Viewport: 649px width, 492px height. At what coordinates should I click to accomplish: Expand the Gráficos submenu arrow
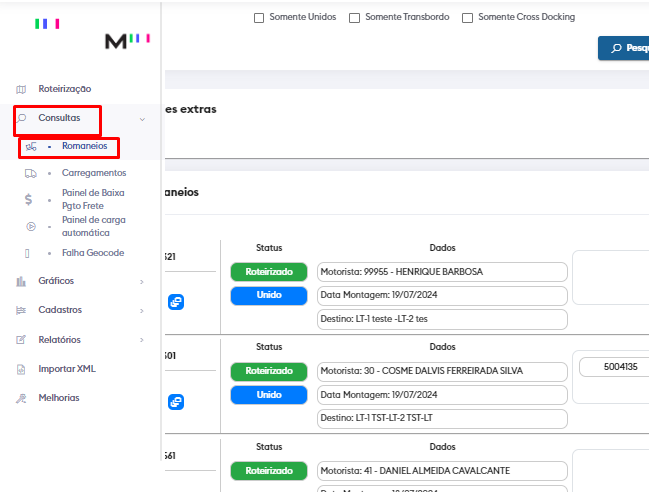tap(142, 282)
